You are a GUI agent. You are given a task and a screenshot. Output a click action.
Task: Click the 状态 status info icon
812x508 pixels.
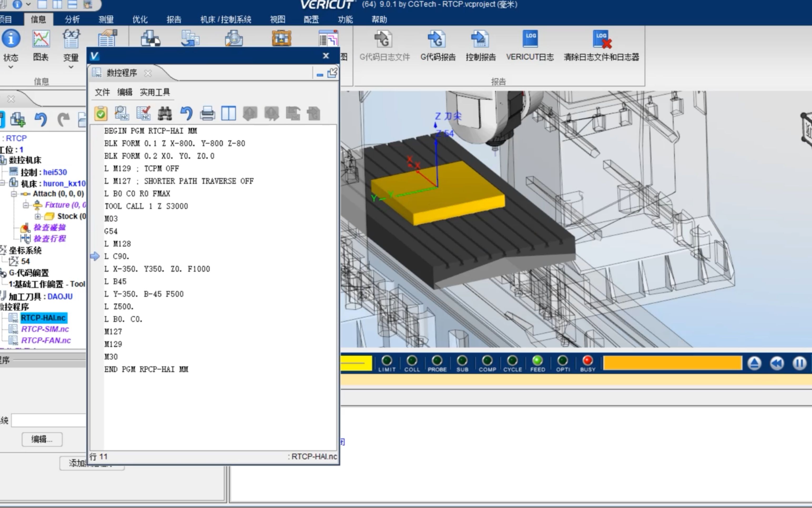pos(11,39)
